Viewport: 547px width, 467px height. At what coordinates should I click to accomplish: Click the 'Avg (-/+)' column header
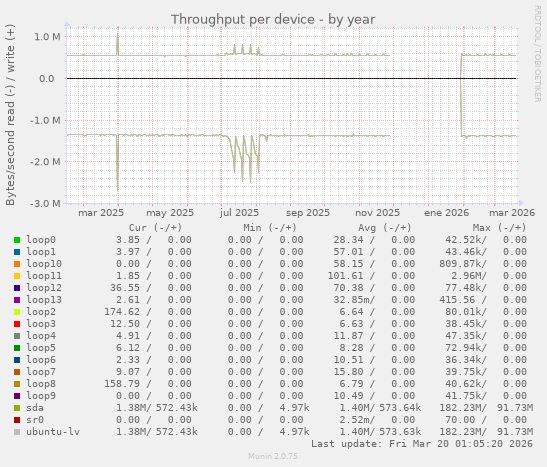coord(385,228)
